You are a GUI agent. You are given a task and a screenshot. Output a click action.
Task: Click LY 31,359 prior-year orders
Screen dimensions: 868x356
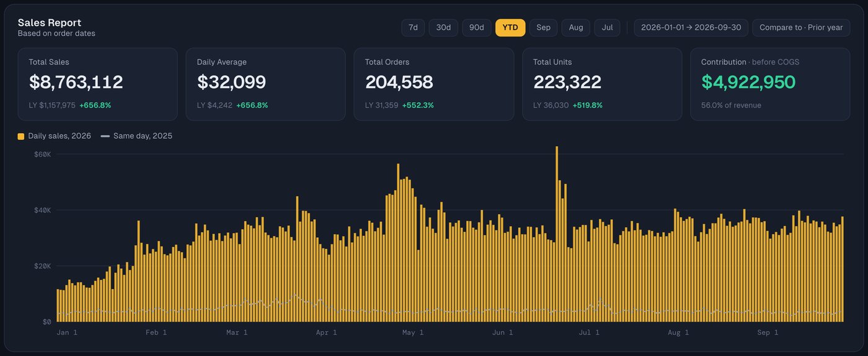[x=381, y=105]
